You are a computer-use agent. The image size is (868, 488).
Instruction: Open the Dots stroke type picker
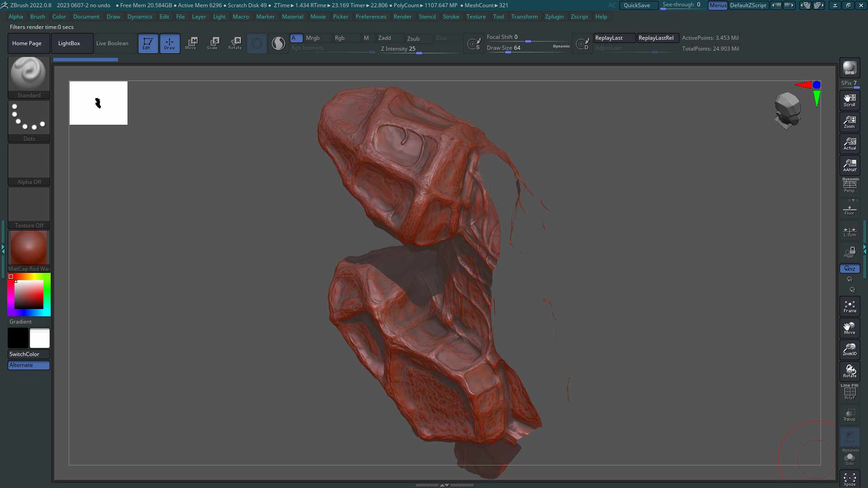(29, 120)
